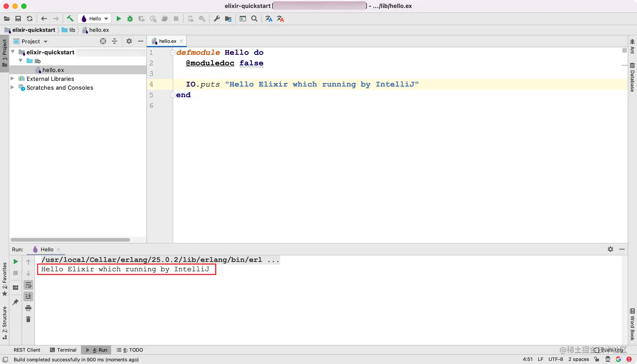Open the Hello run configuration dropdown
Screen dimensions: 637x364
click(95, 19)
